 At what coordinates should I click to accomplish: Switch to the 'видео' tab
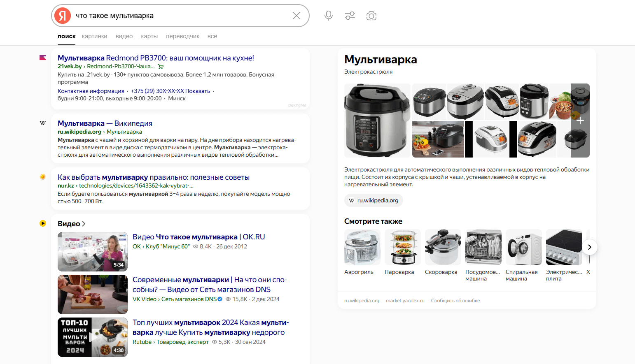pyautogui.click(x=124, y=36)
